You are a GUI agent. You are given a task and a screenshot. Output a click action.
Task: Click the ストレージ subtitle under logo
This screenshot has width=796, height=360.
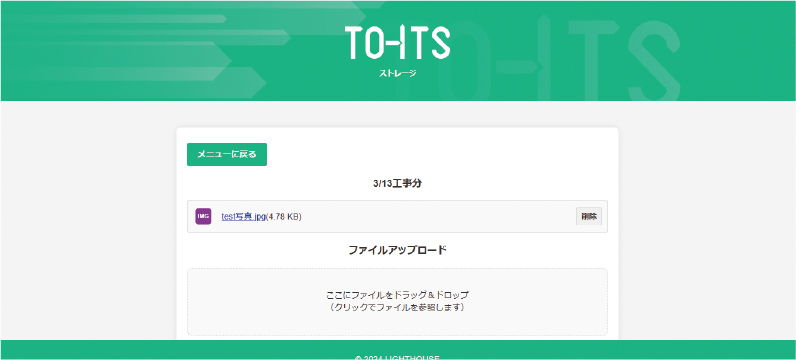pos(397,74)
